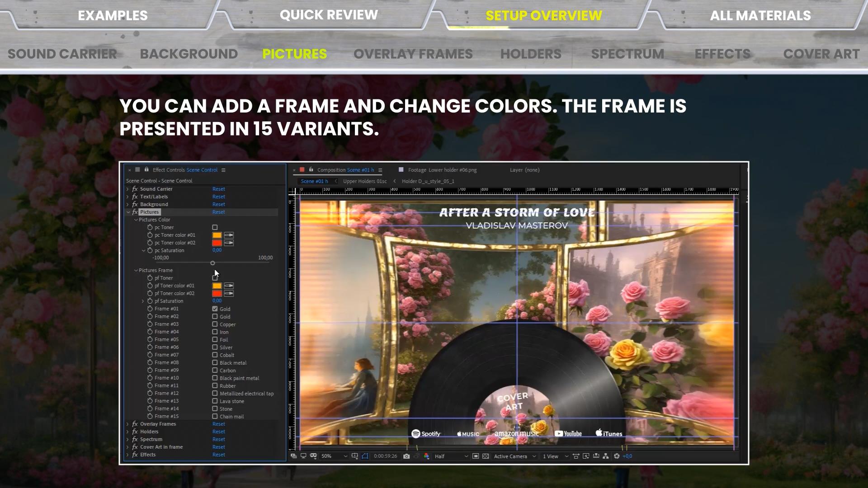The image size is (868, 488).
Task: Expand the Background effect group
Action: pos(128,204)
